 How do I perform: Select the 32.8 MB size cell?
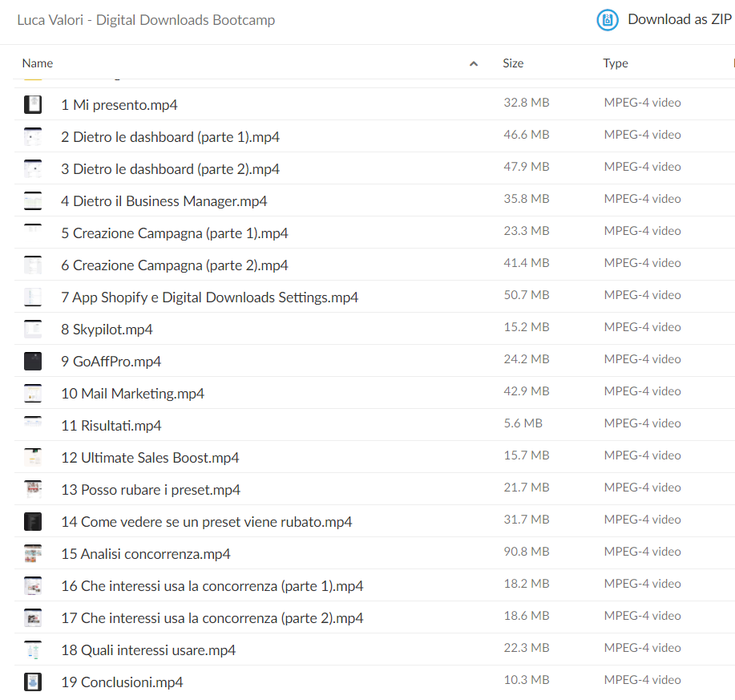point(527,102)
